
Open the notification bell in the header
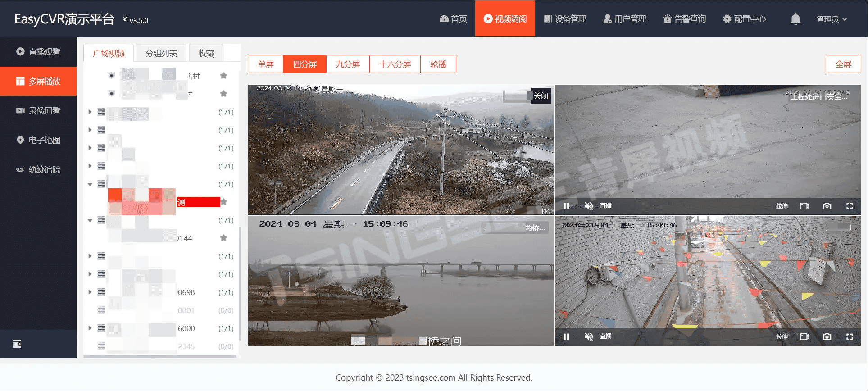(x=795, y=19)
